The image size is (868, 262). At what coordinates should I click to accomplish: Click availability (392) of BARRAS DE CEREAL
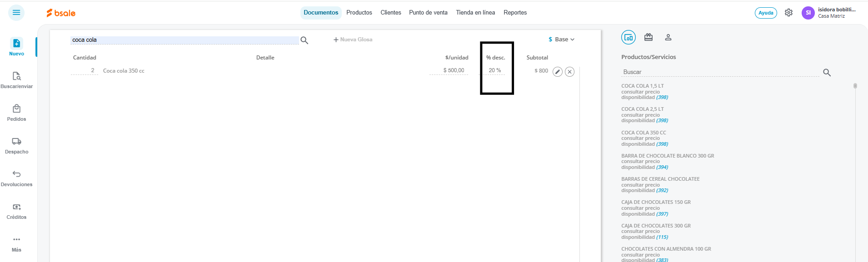pyautogui.click(x=662, y=190)
